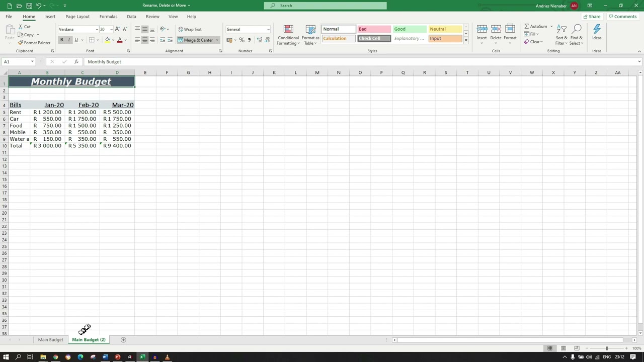Image resolution: width=644 pixels, height=362 pixels.
Task: Click the Insert Function fx icon
Action: click(x=76, y=62)
